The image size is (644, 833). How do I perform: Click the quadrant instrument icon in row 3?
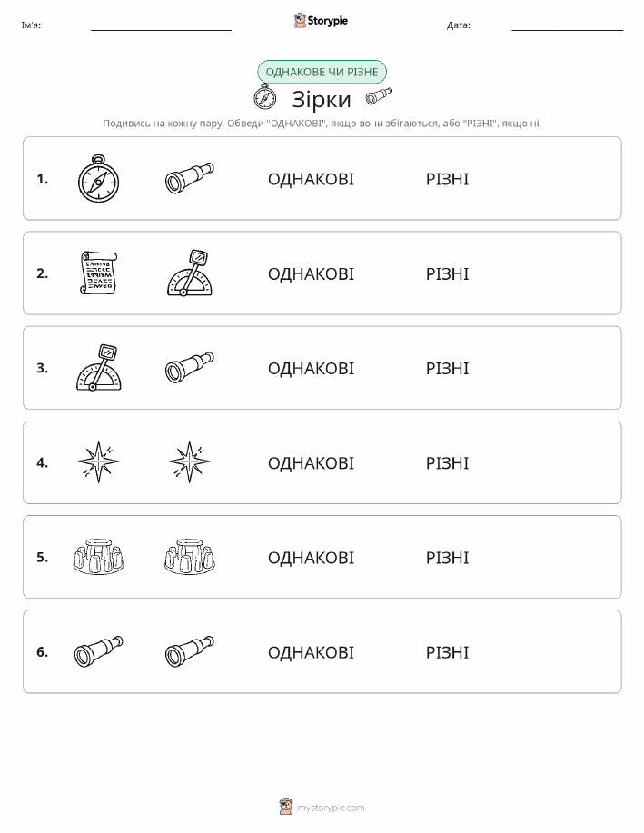[x=98, y=368]
